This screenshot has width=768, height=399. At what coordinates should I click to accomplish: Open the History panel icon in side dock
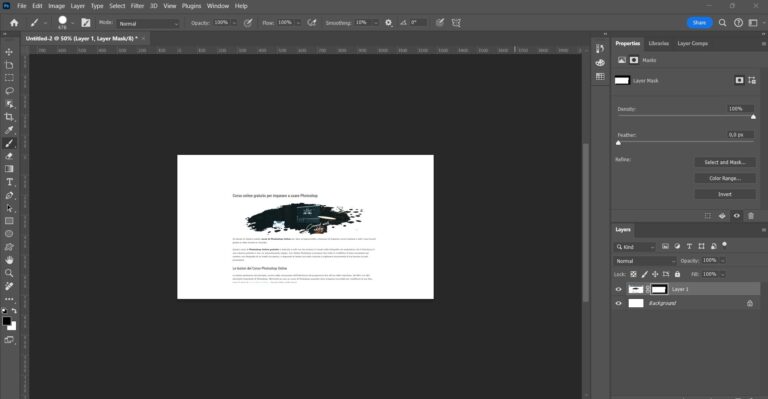[600, 48]
